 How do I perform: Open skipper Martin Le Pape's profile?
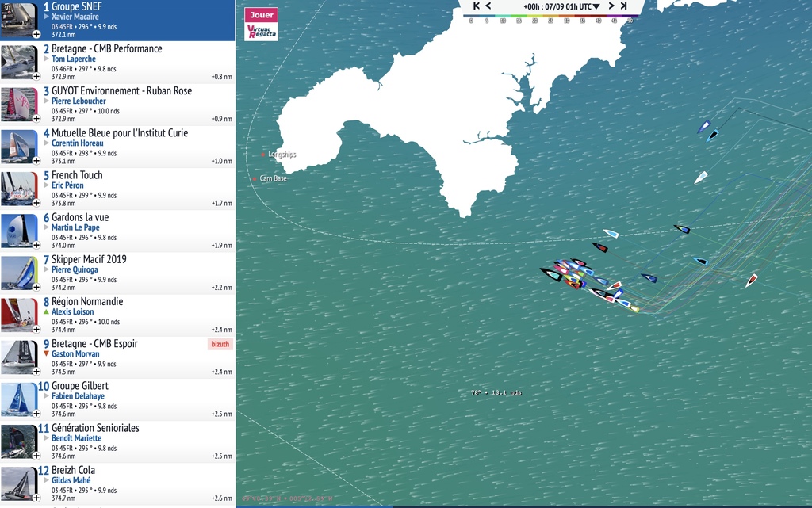pyautogui.click(x=75, y=227)
